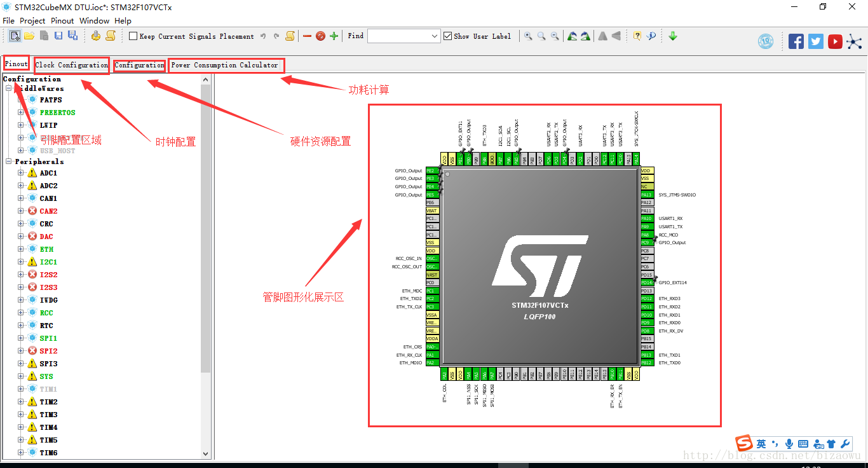Click the tree panel scroll down arrow
The height and width of the screenshot is (468, 868).
(x=205, y=453)
